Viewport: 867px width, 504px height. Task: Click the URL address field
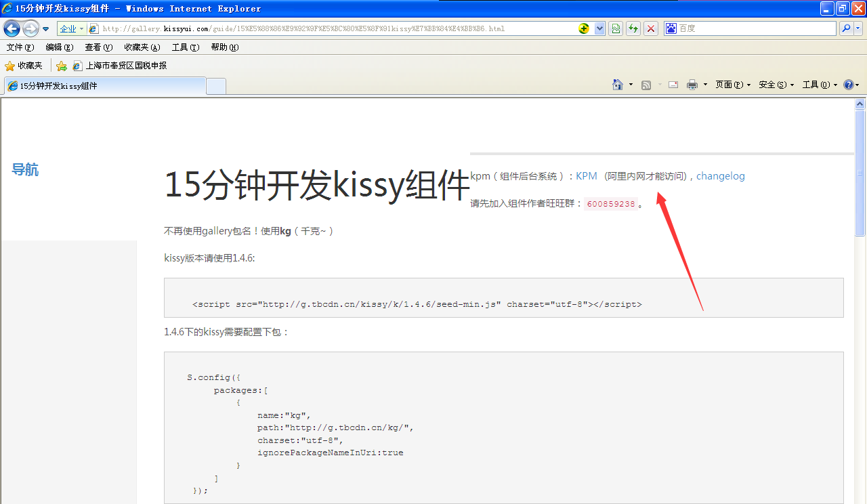[332, 28]
